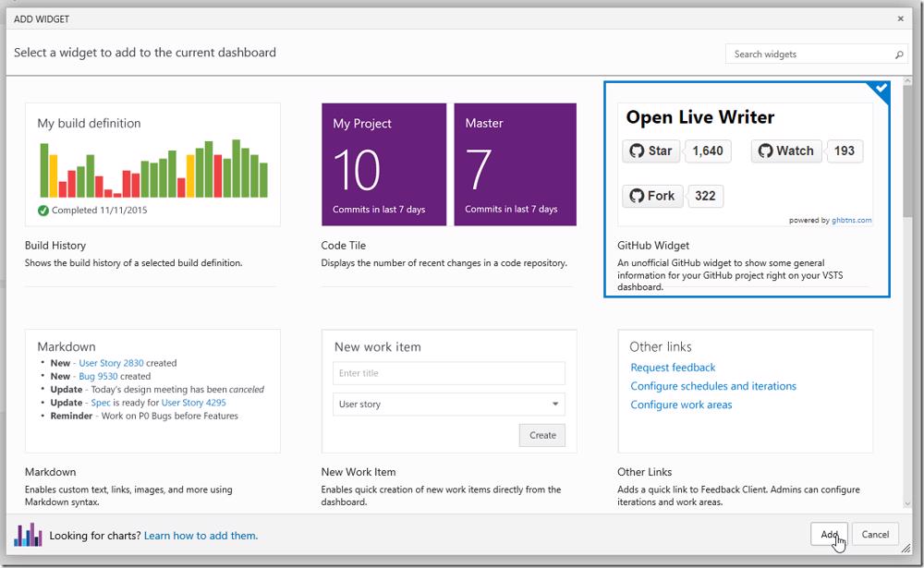Viewport: 924px width, 568px height.
Task: Click the scrollbar up arrow
Action: coord(907,82)
